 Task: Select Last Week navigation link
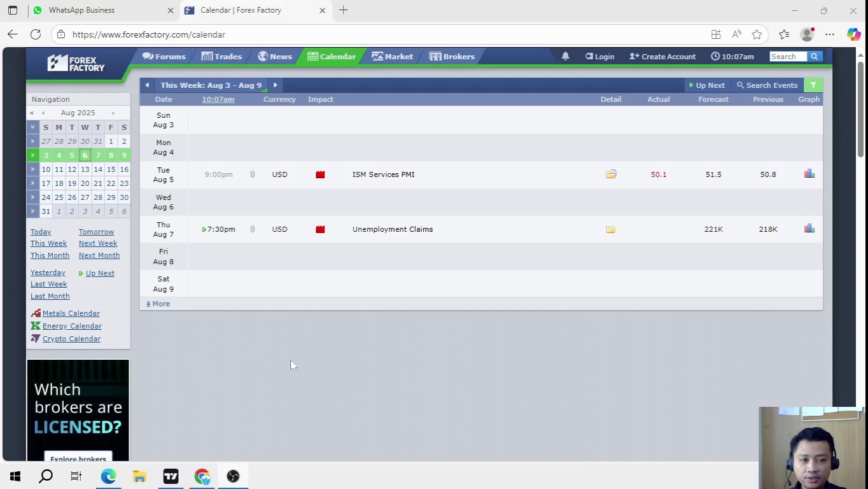pyautogui.click(x=48, y=284)
